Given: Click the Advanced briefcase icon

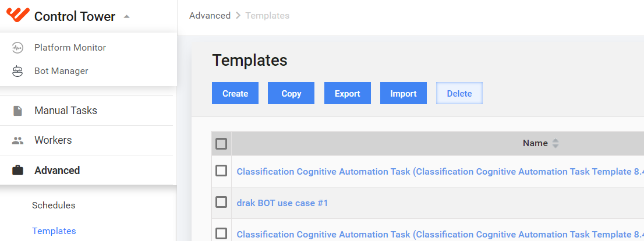Looking at the screenshot, I should [17, 170].
